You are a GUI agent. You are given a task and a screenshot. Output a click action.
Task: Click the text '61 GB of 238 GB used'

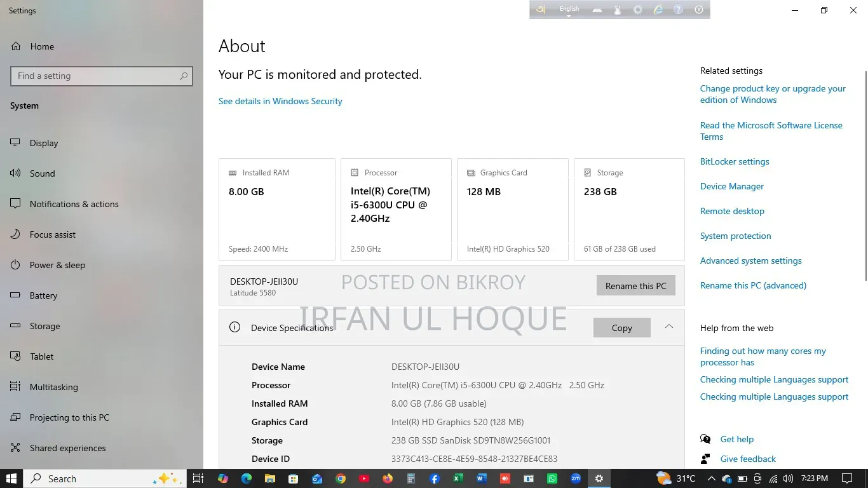click(x=620, y=249)
